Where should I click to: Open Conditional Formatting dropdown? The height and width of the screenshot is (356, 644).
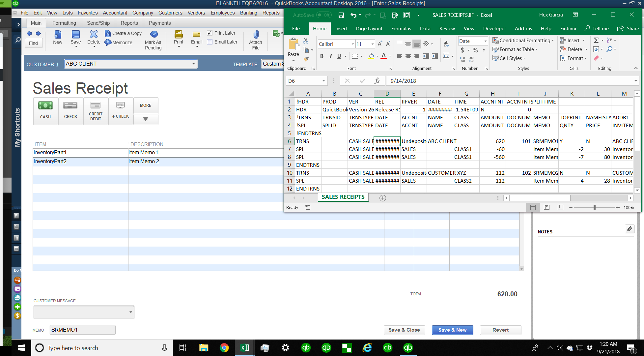click(x=523, y=40)
